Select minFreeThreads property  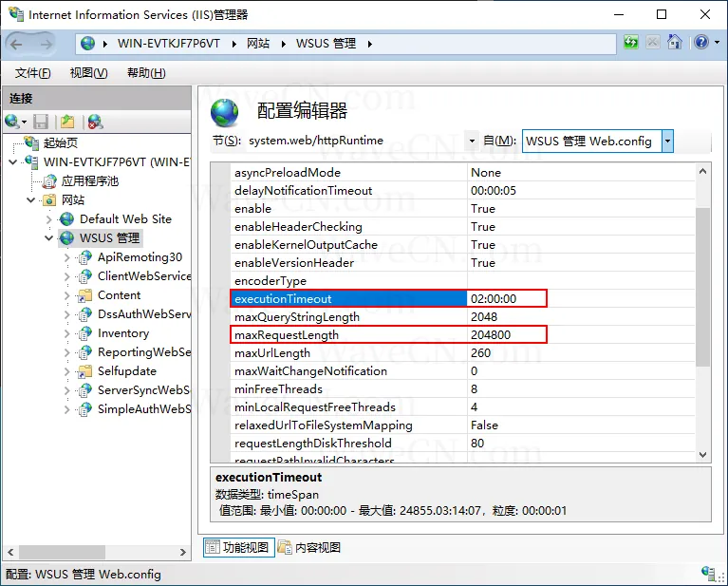click(278, 389)
